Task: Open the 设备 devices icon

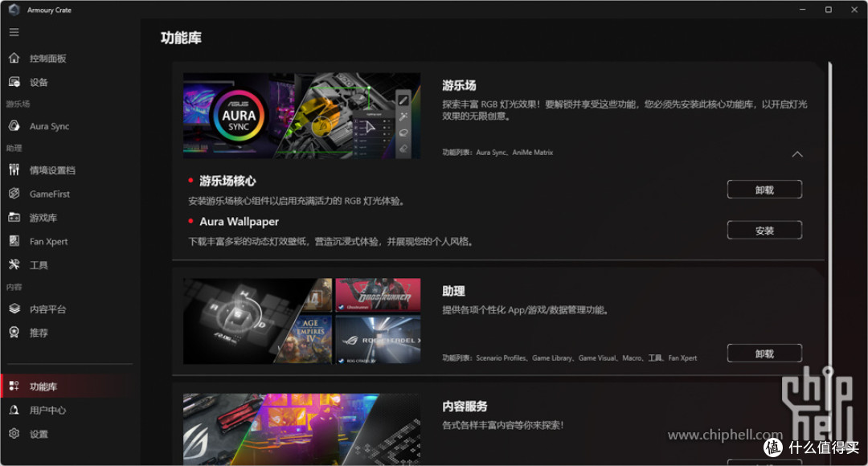Action: point(14,82)
